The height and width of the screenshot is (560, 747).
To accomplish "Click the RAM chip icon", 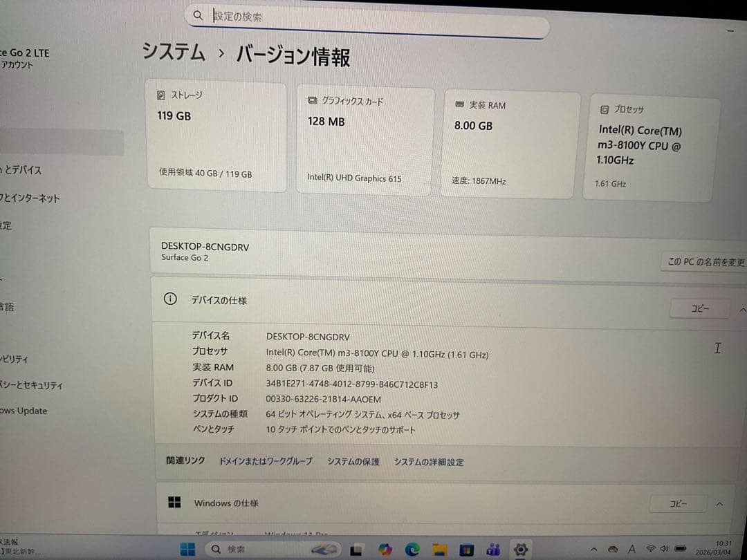I will [x=459, y=104].
